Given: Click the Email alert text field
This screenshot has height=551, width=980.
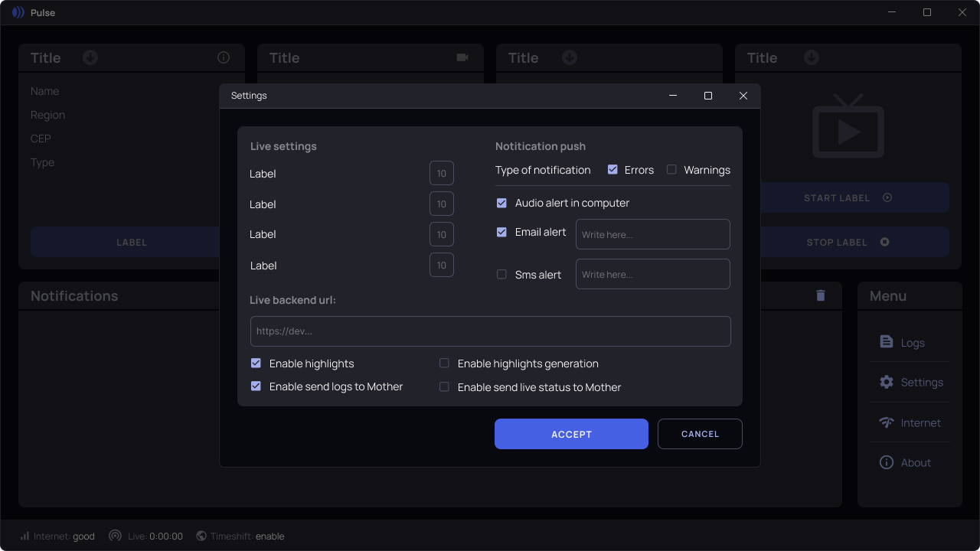Looking at the screenshot, I should pos(653,234).
